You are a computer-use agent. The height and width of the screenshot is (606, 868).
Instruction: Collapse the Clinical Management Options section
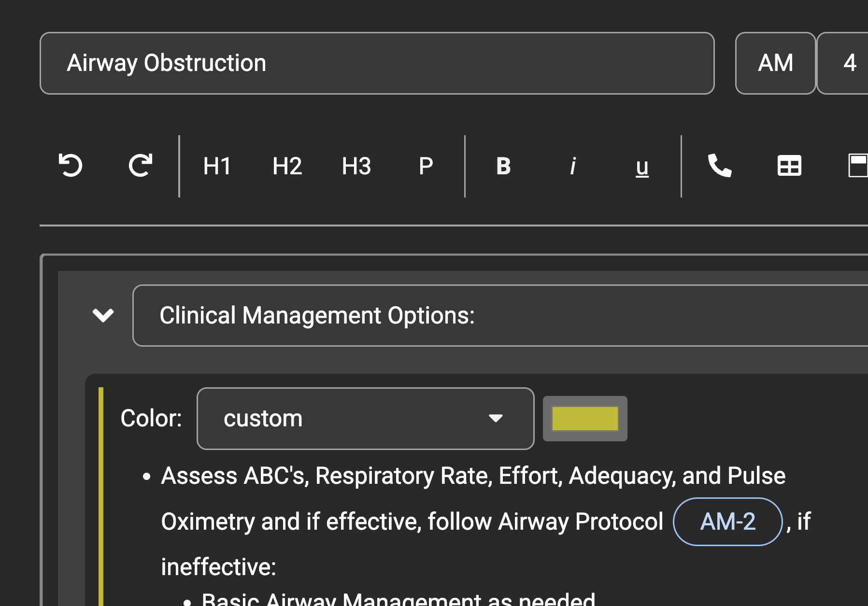(103, 315)
